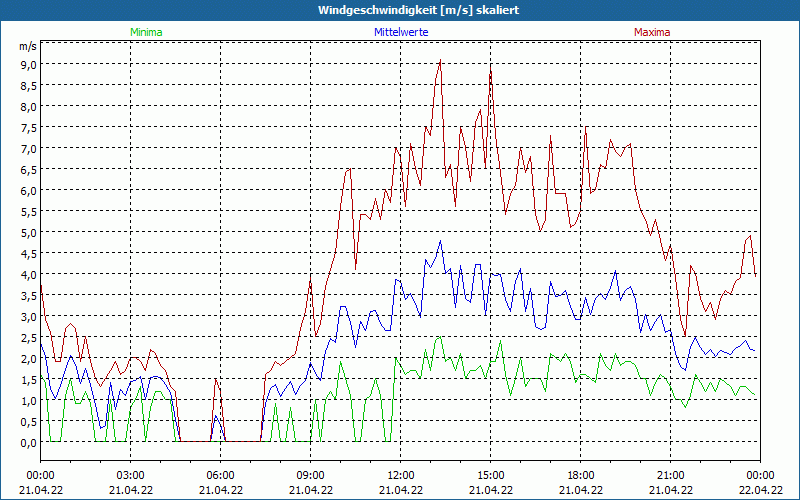The image size is (800, 500).
Task: Click the 18:00 time axis label
Action: tap(581, 476)
